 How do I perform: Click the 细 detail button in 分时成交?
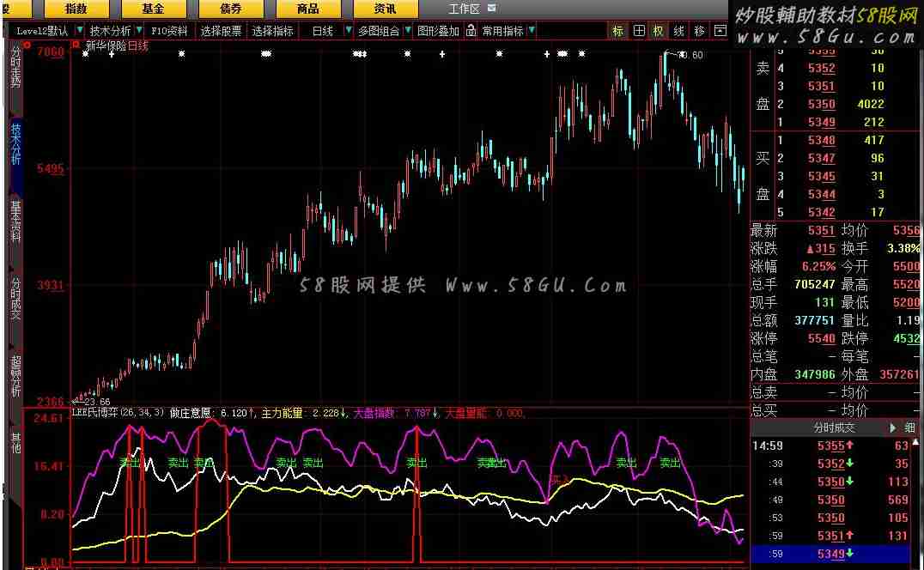910,427
